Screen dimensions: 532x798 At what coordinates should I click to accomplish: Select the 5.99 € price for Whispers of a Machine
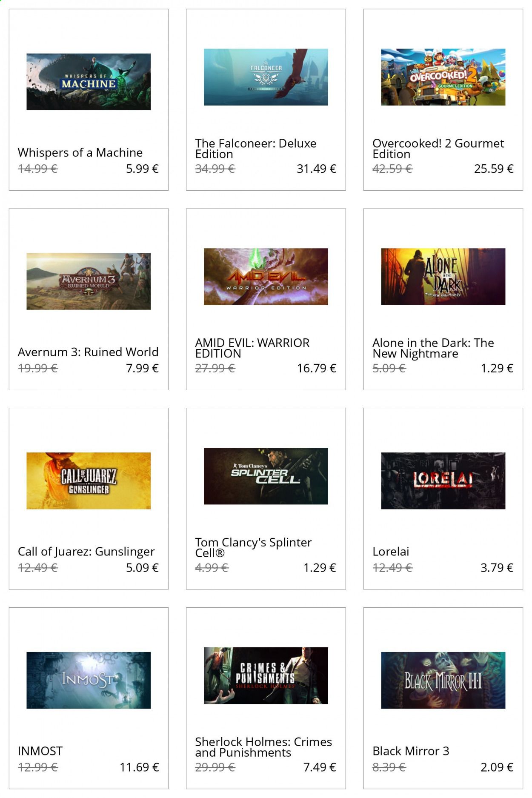tap(142, 169)
